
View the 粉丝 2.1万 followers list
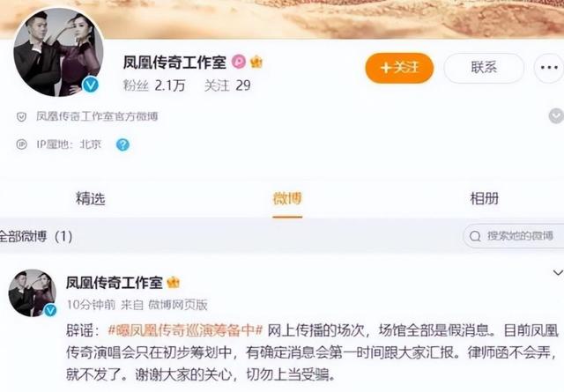154,85
